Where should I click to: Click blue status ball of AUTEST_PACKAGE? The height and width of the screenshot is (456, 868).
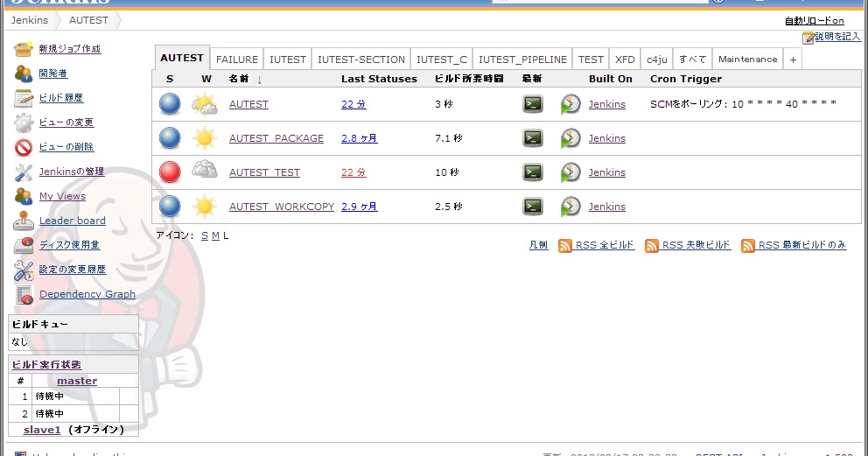pyautogui.click(x=170, y=138)
